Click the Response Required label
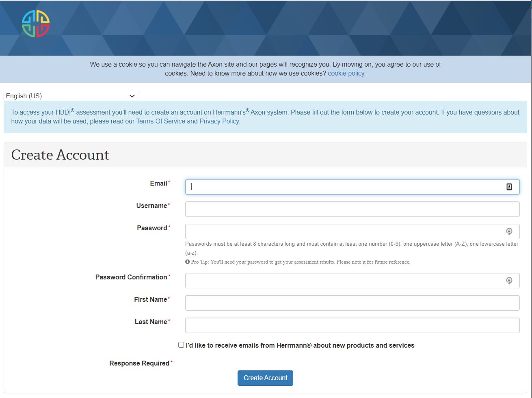The width and height of the screenshot is (532, 398). pyautogui.click(x=139, y=363)
